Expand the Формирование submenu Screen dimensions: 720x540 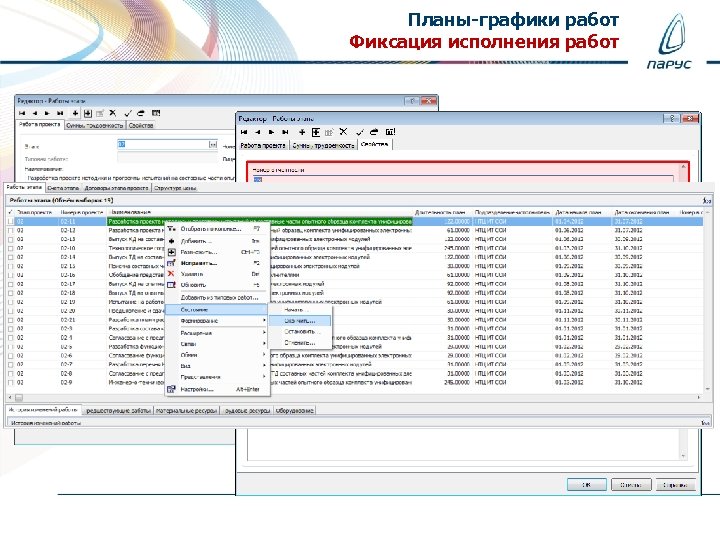pyautogui.click(x=217, y=321)
